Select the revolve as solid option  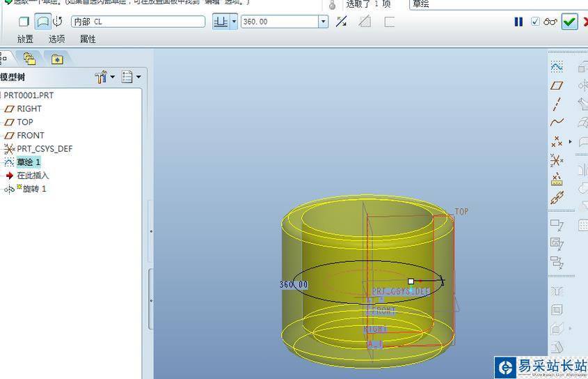click(24, 22)
